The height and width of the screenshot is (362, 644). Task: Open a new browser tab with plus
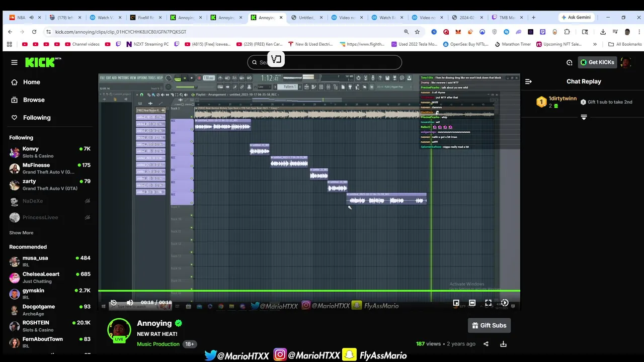tap(533, 18)
